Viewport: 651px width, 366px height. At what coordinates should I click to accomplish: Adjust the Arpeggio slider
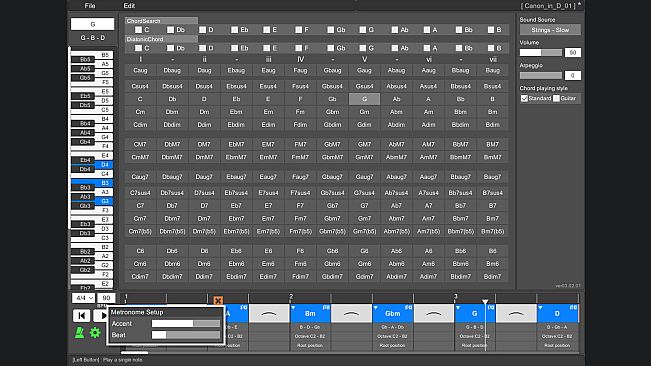[x=541, y=76]
